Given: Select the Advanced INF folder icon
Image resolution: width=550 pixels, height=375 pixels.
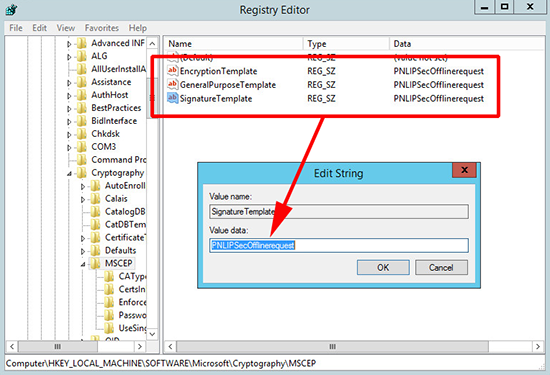Looking at the screenshot, I should (x=82, y=43).
